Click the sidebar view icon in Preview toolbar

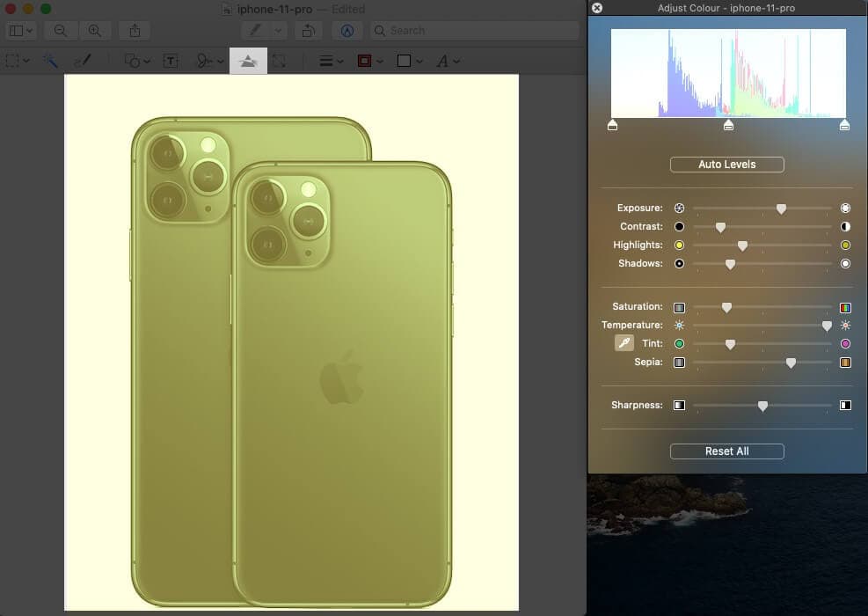point(16,31)
